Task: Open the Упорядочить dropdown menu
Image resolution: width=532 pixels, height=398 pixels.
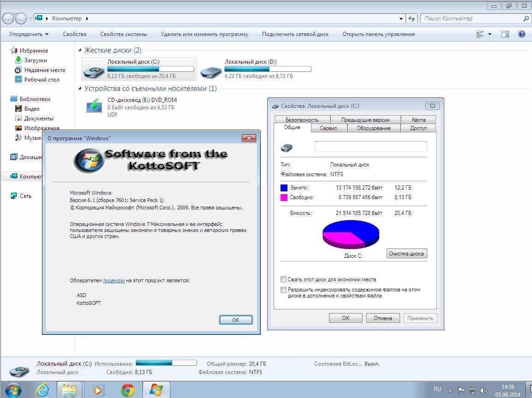Action: 29,34
